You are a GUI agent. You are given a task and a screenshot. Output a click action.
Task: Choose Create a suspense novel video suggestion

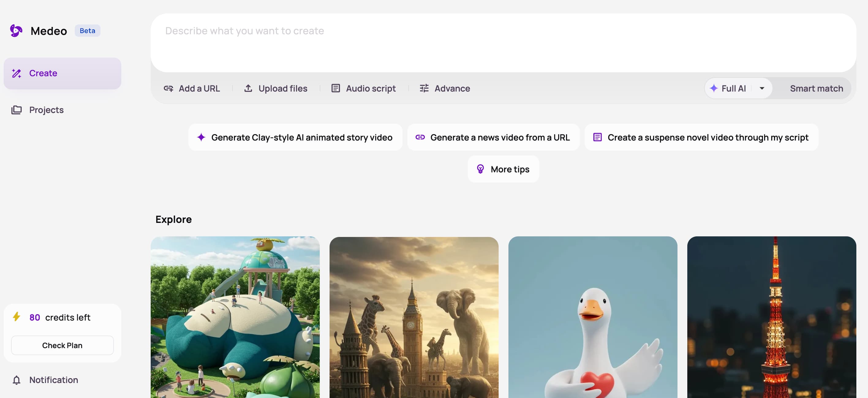point(701,137)
